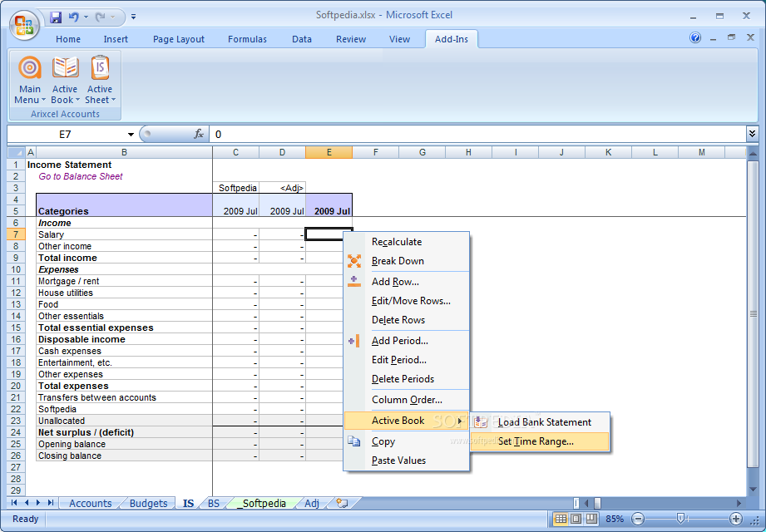Click the Insert Worksheet tab icon

[343, 503]
